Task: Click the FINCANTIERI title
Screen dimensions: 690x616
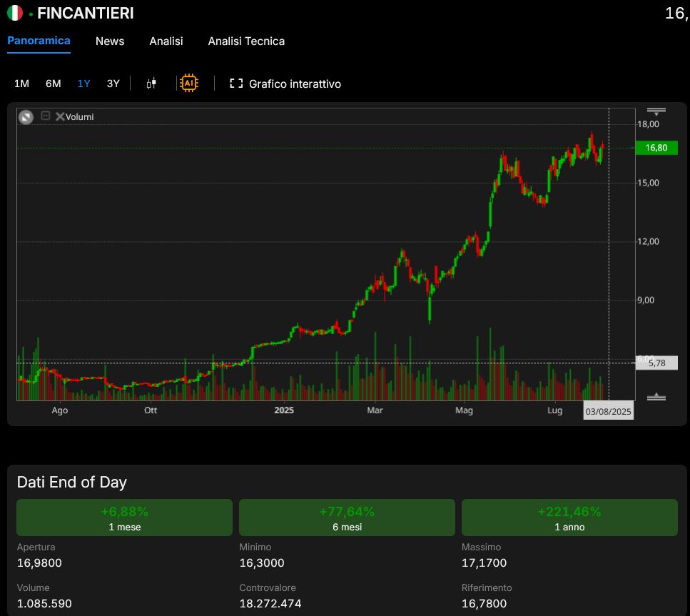Action: tap(86, 14)
